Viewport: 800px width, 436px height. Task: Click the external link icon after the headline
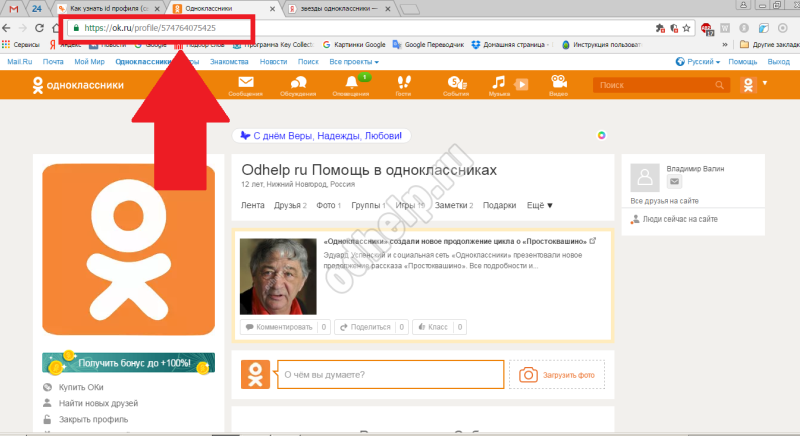pos(593,241)
